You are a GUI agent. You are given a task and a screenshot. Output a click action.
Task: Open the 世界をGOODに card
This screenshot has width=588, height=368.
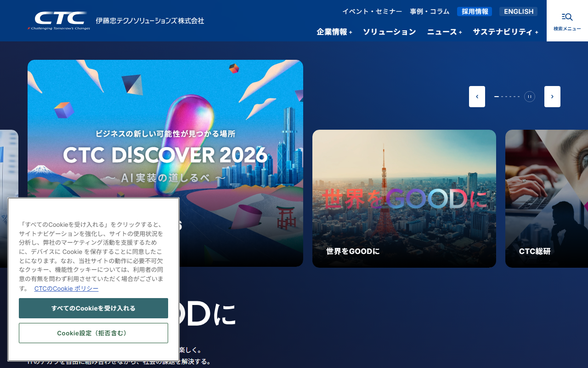point(404,198)
